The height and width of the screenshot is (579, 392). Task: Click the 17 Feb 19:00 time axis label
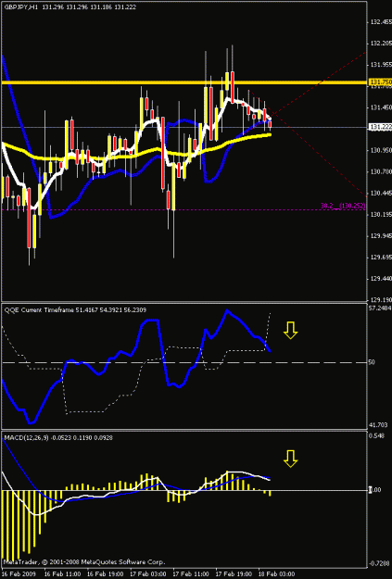pyautogui.click(x=234, y=574)
